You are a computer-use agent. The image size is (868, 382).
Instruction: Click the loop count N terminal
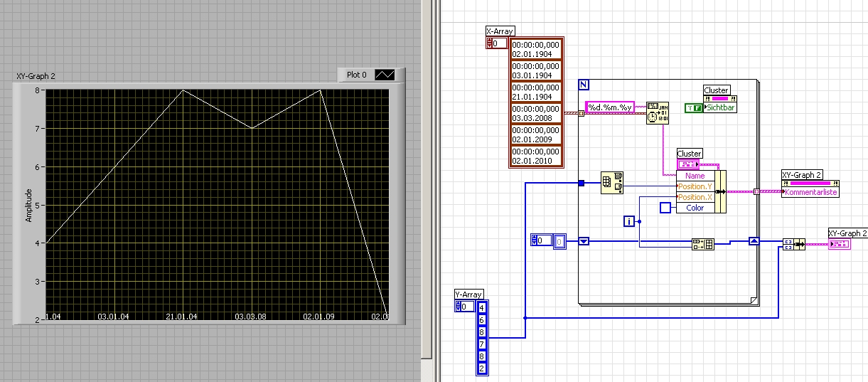pos(584,85)
